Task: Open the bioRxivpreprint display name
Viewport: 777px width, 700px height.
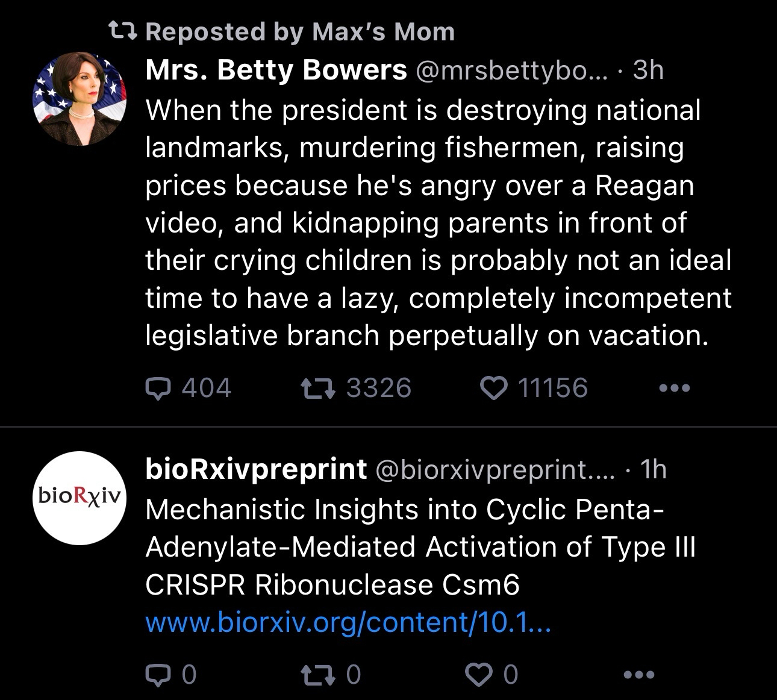Action: pyautogui.click(x=256, y=469)
